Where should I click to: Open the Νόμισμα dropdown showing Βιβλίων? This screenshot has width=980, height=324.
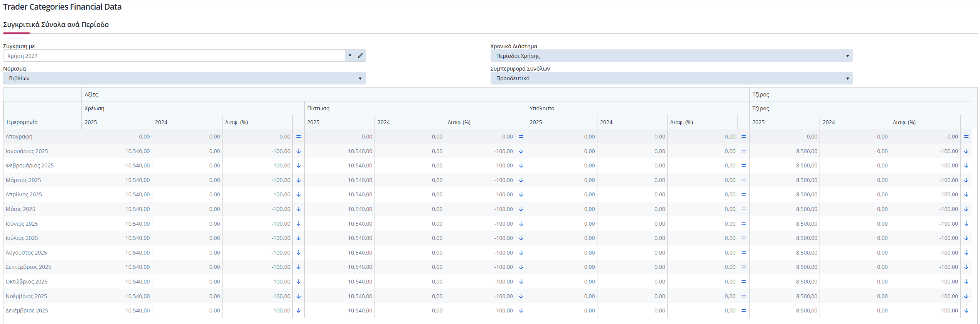point(184,78)
